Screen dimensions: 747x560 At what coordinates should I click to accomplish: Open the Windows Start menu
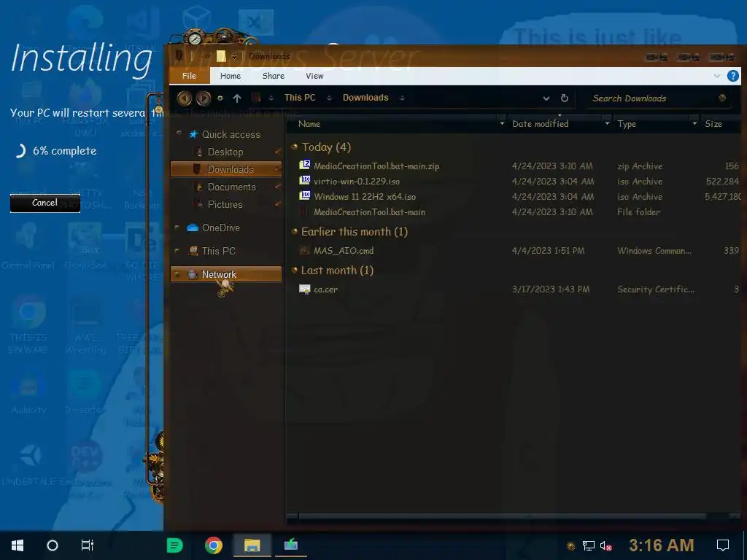(18, 545)
